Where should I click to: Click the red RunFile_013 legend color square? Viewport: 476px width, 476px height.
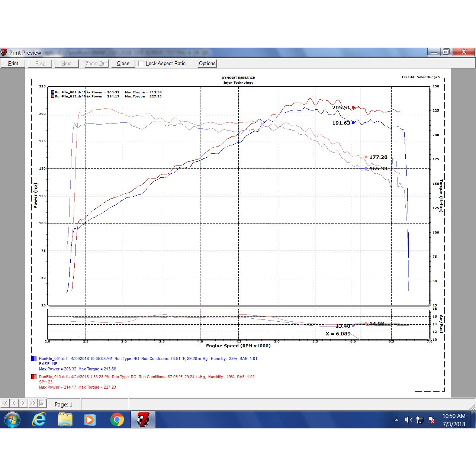(34, 377)
